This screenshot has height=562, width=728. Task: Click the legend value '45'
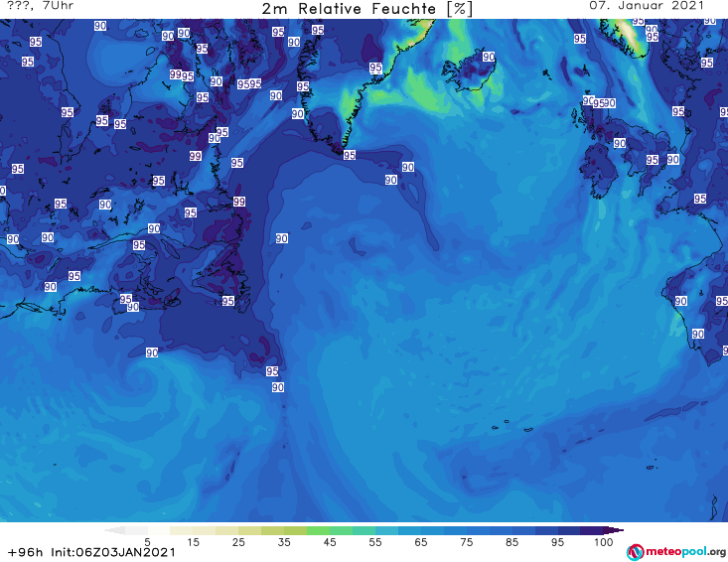click(330, 542)
